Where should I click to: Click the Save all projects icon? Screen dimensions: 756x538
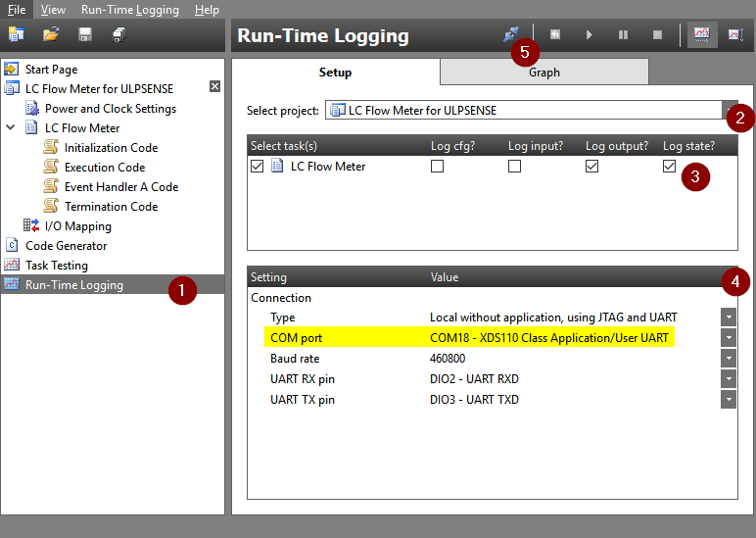[x=119, y=34]
